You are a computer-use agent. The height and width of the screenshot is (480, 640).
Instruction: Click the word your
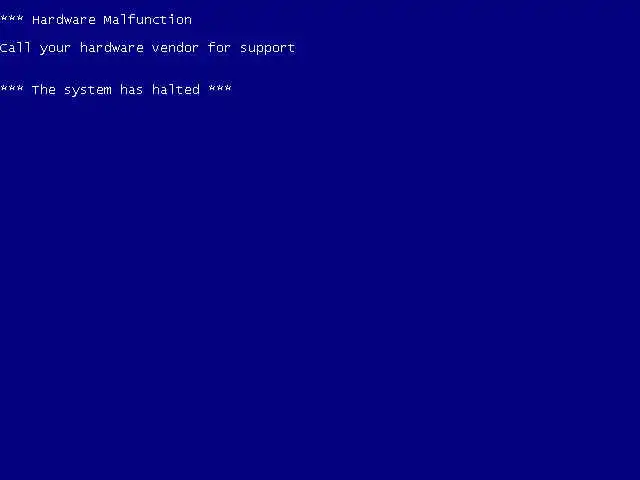(x=55, y=49)
